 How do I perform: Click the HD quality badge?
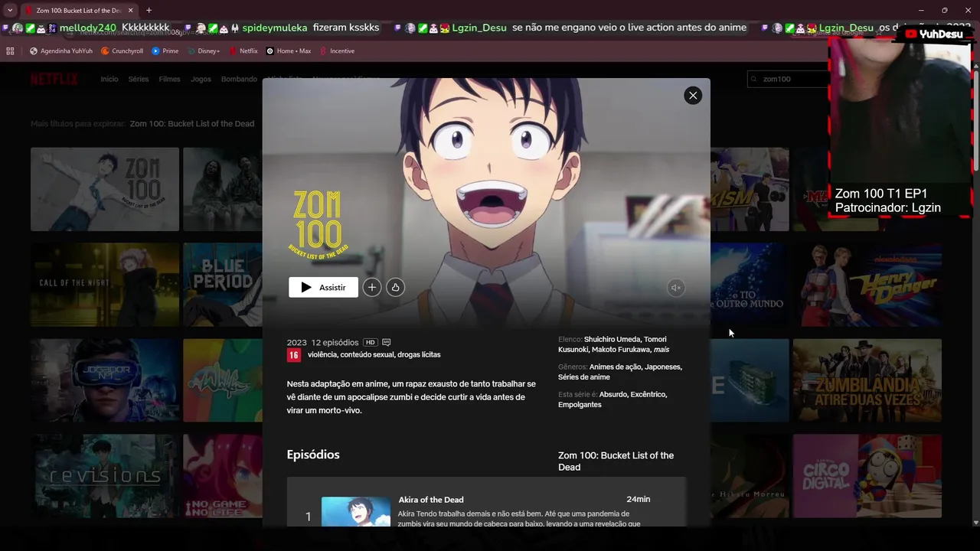click(371, 342)
